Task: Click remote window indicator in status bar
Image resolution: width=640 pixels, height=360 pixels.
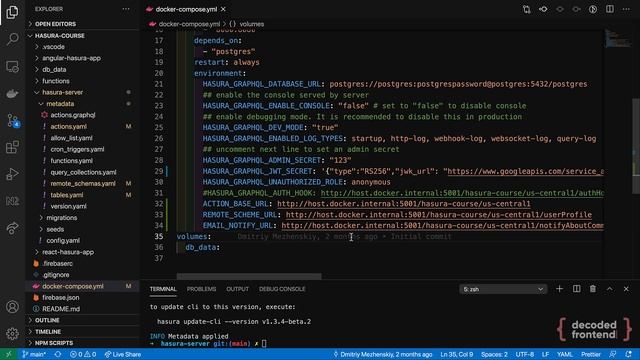Action: tap(8, 354)
